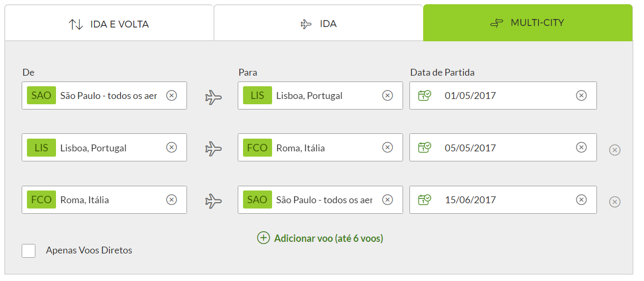
Task: Open the 01/05/2017 departure date field
Action: point(503,95)
